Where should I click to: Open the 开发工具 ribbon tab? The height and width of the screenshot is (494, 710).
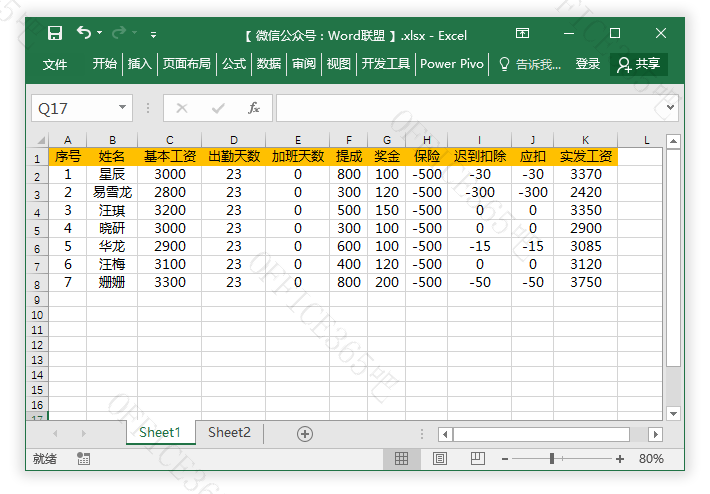click(386, 64)
